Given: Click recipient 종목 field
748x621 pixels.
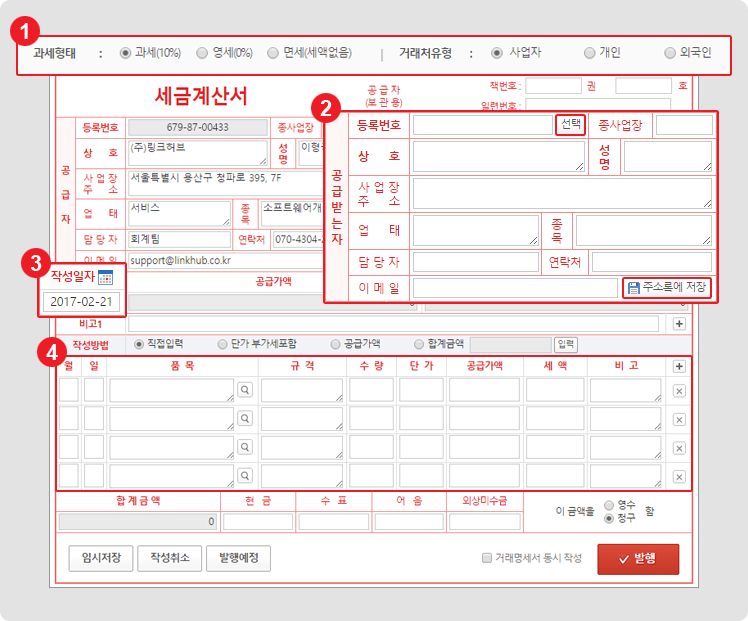Looking at the screenshot, I should click(x=644, y=230).
